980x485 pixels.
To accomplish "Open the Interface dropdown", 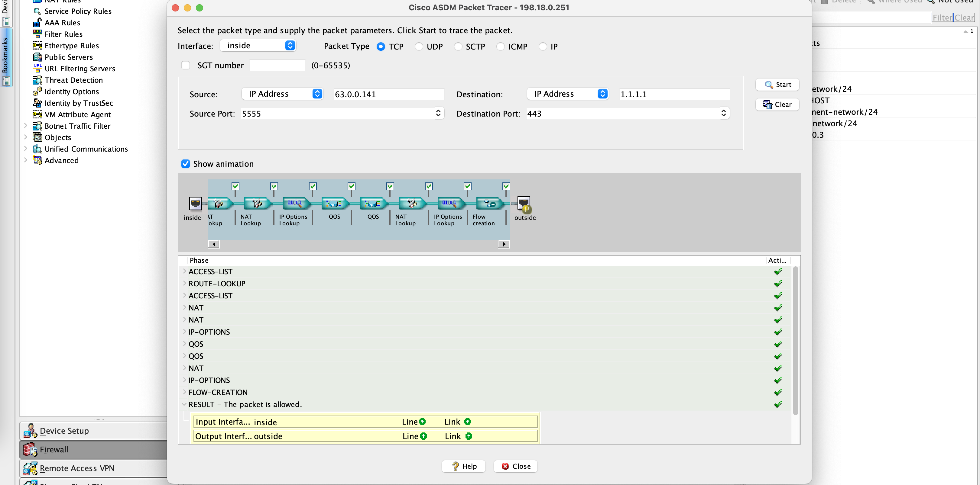I will 258,46.
